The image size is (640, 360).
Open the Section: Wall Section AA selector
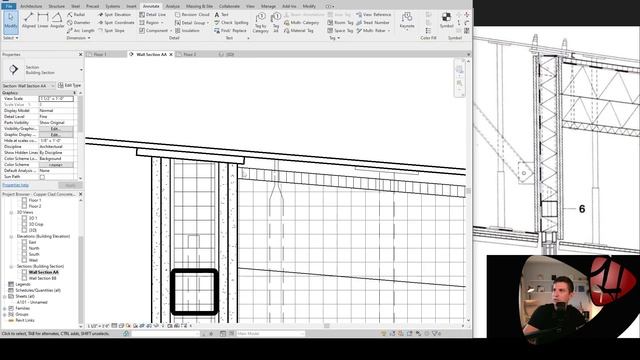tap(28, 86)
